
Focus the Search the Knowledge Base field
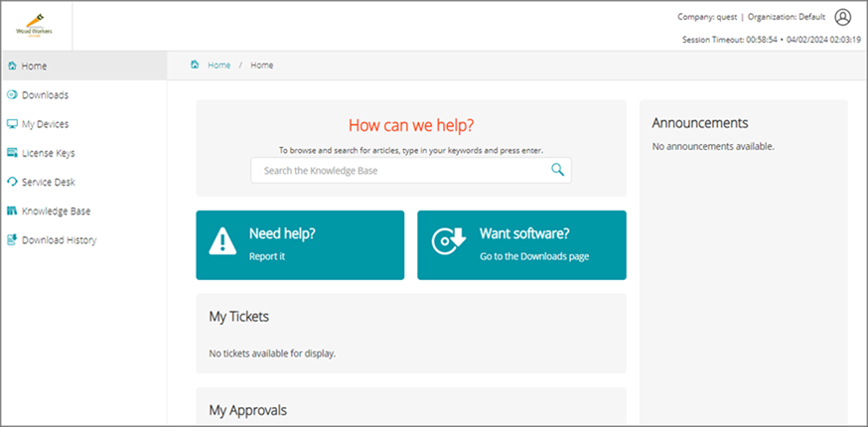tap(397, 171)
